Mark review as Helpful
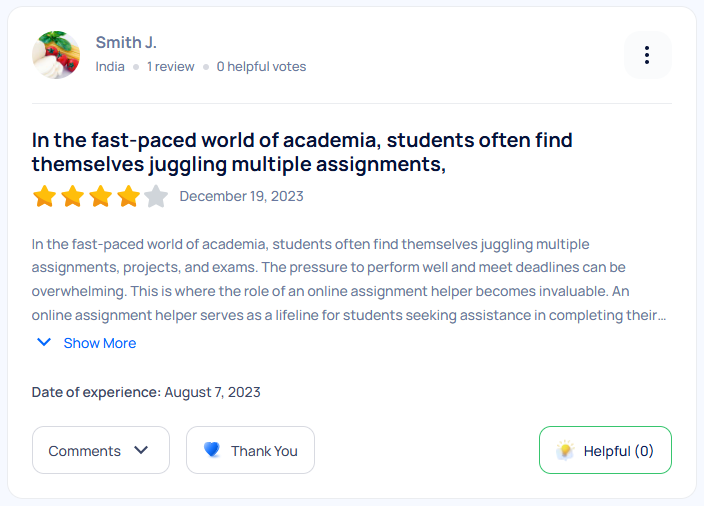 [x=605, y=450]
